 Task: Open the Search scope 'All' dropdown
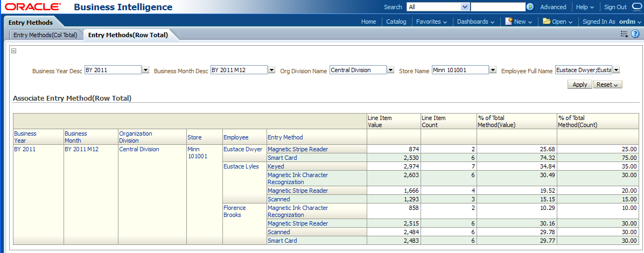(465, 7)
